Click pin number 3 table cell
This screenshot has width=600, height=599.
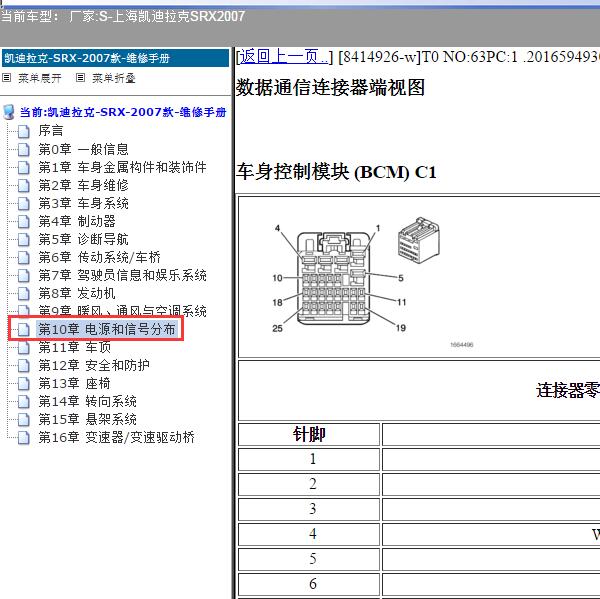(309, 509)
